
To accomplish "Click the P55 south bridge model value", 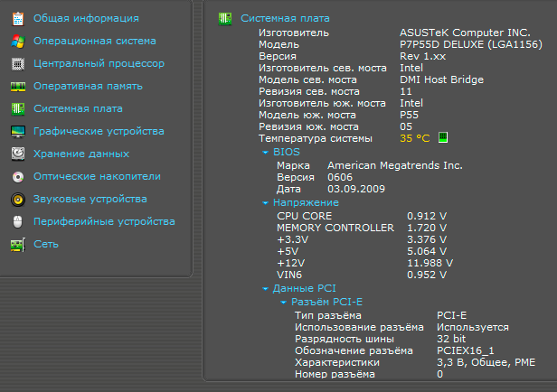I will [x=409, y=115].
